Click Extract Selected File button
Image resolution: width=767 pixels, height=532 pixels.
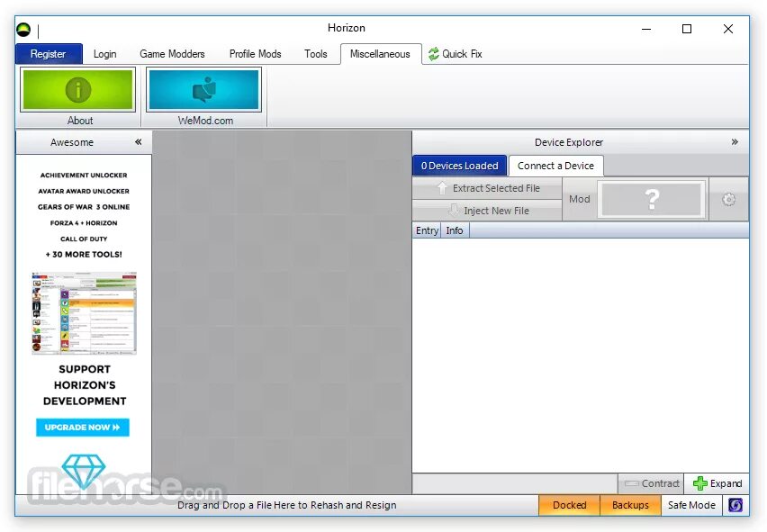click(x=488, y=188)
